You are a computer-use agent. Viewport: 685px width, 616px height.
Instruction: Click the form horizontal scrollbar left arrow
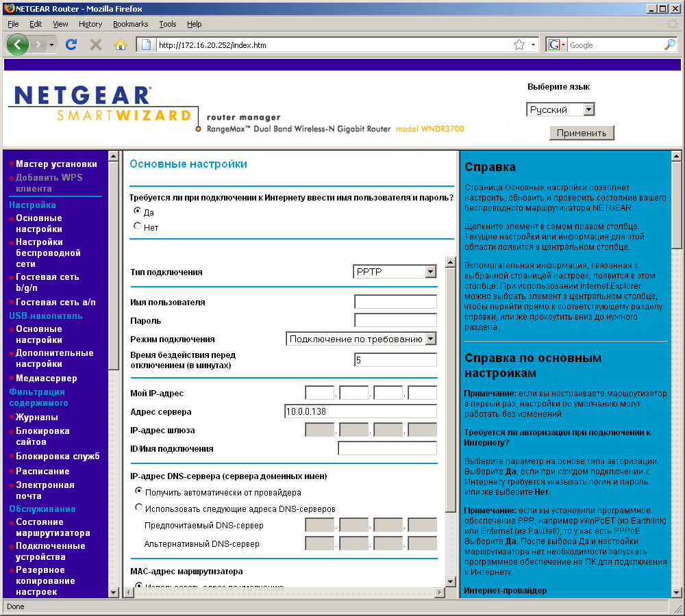129,593
